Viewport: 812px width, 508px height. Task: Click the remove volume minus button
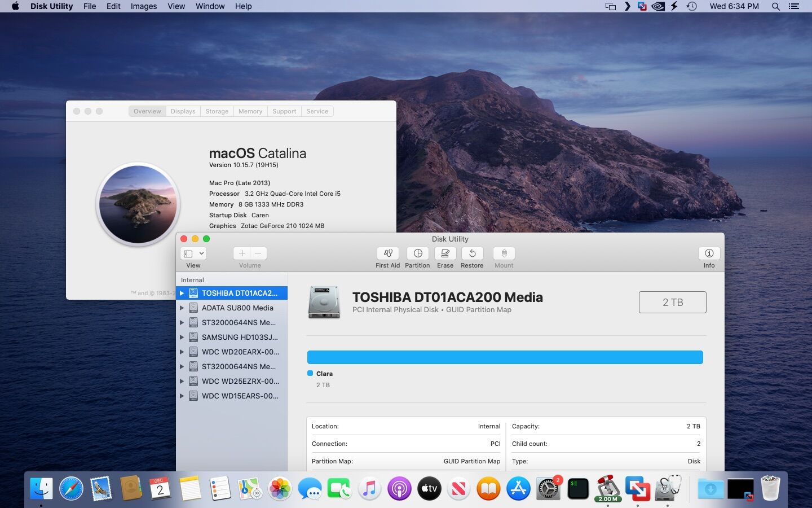pos(258,253)
